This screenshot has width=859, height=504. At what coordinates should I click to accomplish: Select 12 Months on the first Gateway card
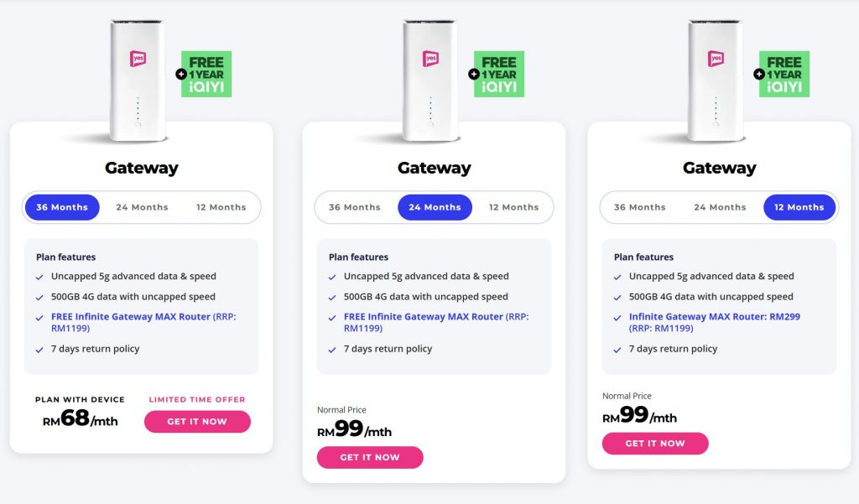click(x=221, y=207)
